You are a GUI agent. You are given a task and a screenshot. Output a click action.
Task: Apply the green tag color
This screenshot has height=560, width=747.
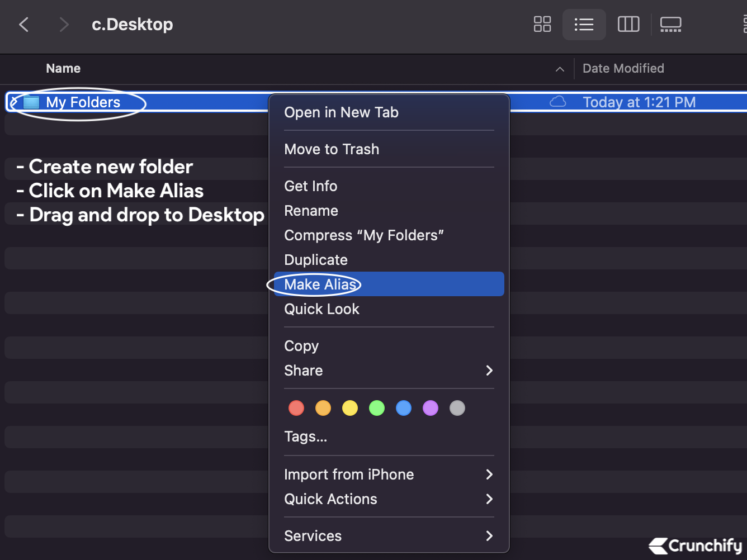click(377, 408)
